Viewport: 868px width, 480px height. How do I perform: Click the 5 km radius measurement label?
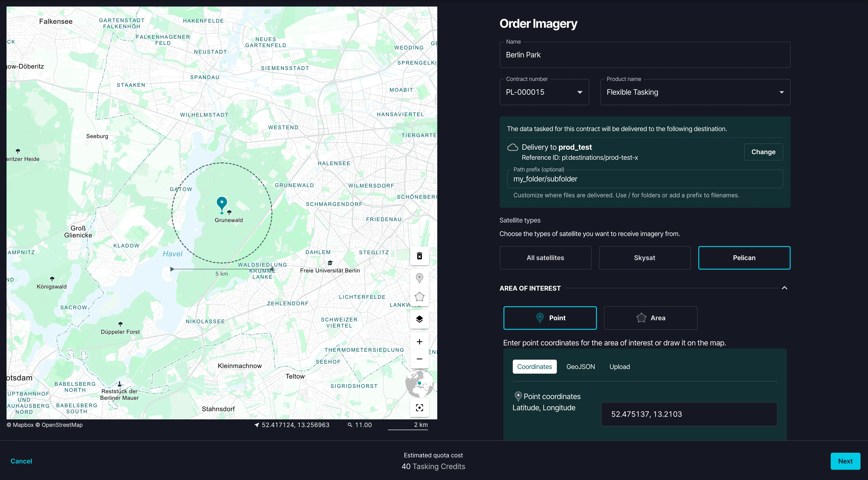221,274
